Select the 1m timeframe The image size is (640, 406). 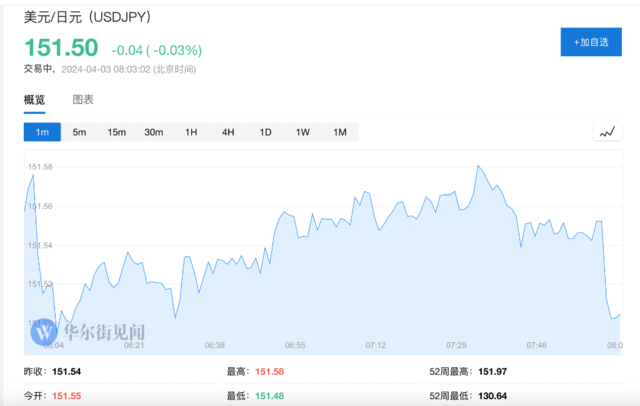42,132
